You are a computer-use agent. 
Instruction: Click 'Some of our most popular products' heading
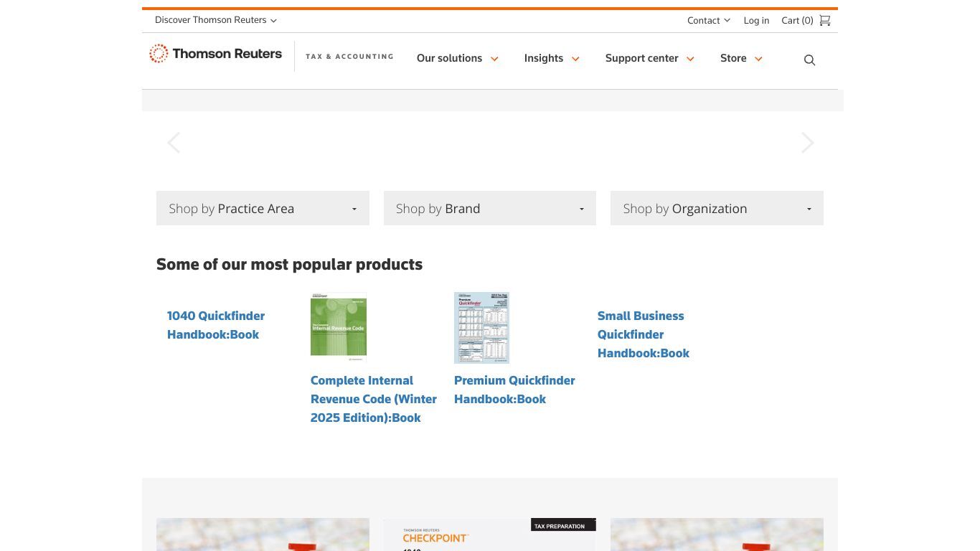coord(289,264)
